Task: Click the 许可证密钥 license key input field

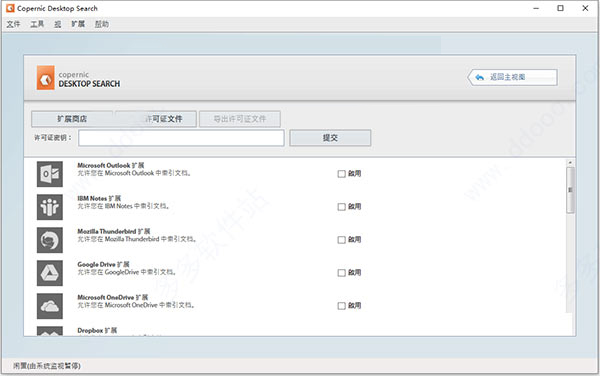Action: [181, 138]
